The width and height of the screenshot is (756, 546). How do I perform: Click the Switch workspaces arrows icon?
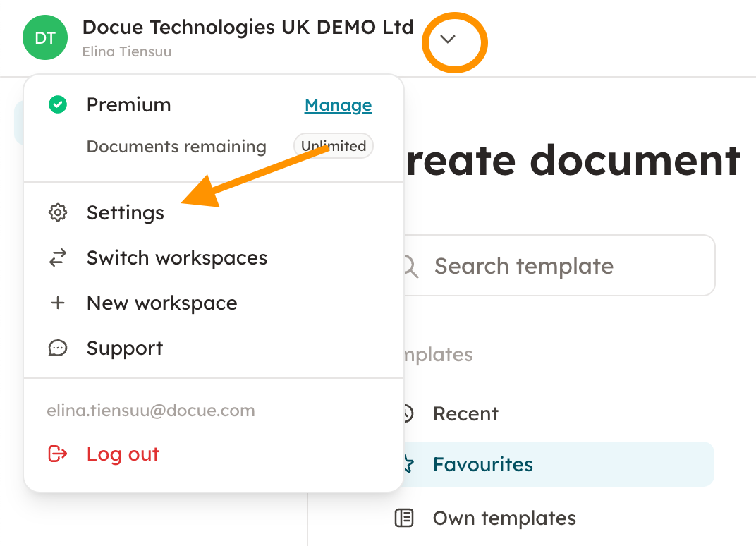pos(58,258)
